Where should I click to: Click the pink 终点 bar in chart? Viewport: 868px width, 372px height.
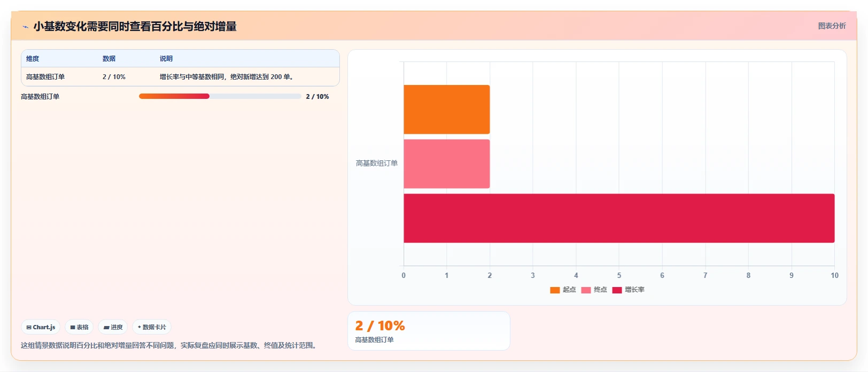pyautogui.click(x=446, y=164)
